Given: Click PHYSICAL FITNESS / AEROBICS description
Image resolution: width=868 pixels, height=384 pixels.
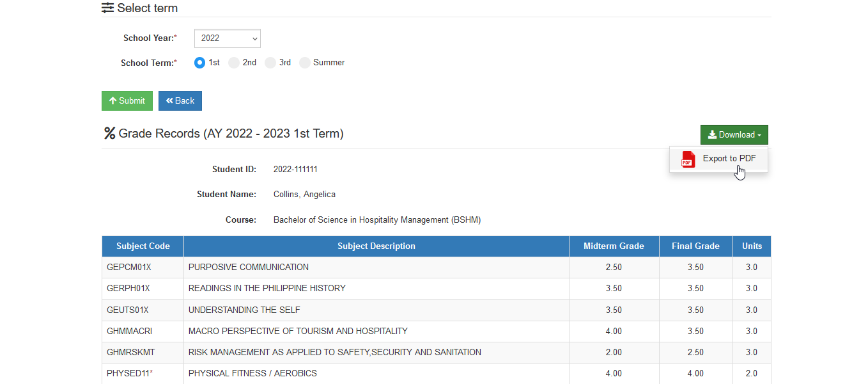Looking at the screenshot, I should tap(252, 374).
